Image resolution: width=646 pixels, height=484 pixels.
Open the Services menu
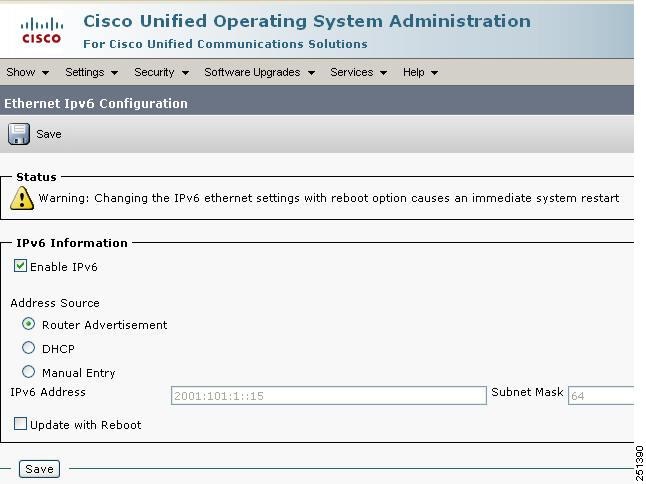[358, 72]
